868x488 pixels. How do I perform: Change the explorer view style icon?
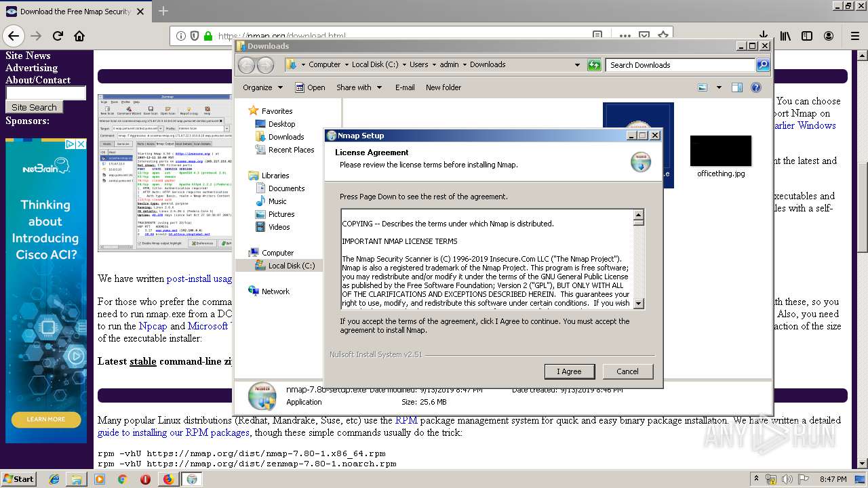[x=703, y=87]
